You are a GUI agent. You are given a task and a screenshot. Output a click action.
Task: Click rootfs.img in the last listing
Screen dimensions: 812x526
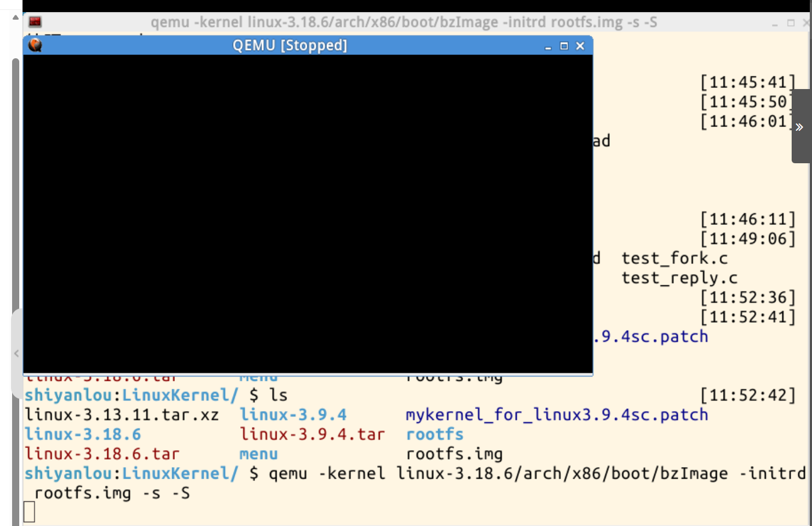click(x=455, y=454)
